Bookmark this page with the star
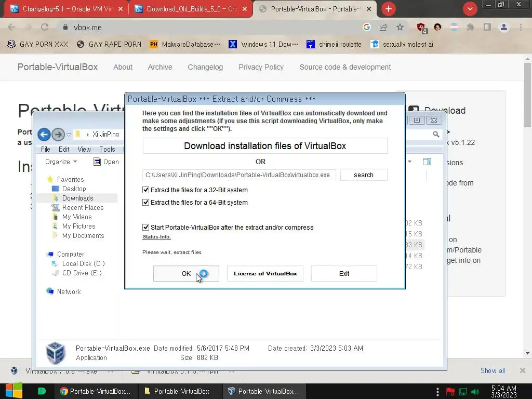Screen dimensions: 532x399 [400, 27]
